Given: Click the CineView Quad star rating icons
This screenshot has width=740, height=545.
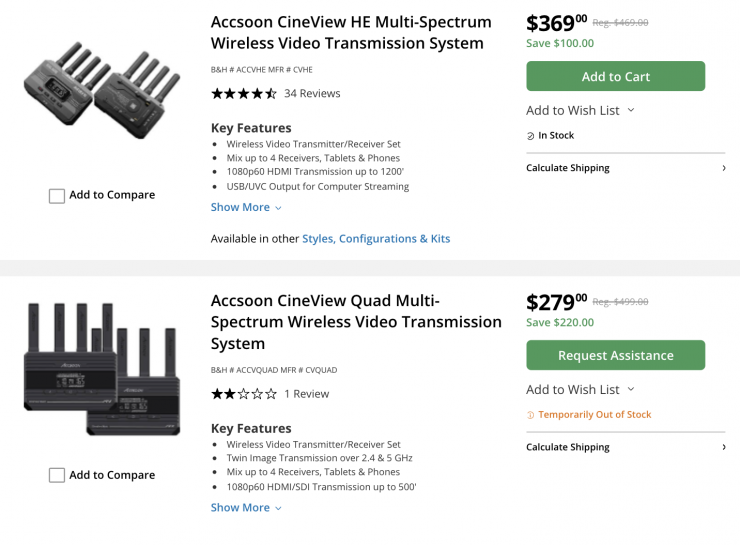Looking at the screenshot, I should (x=243, y=394).
